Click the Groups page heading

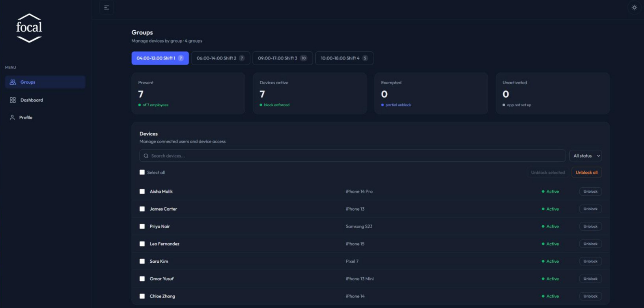(x=142, y=32)
